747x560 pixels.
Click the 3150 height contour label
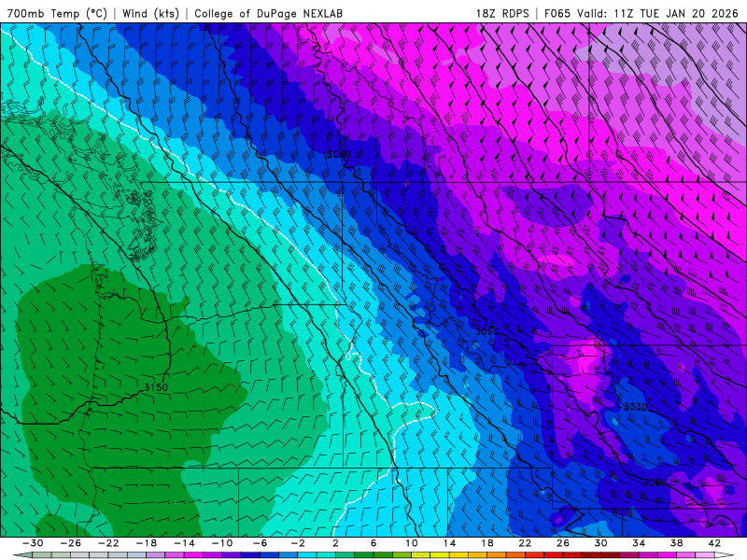point(156,387)
